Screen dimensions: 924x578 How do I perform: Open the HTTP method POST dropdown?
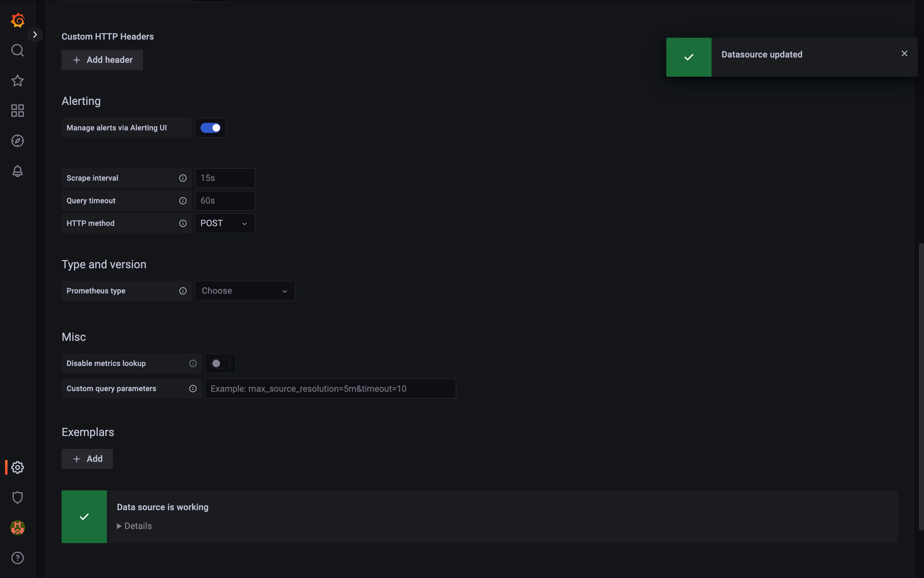[224, 223]
